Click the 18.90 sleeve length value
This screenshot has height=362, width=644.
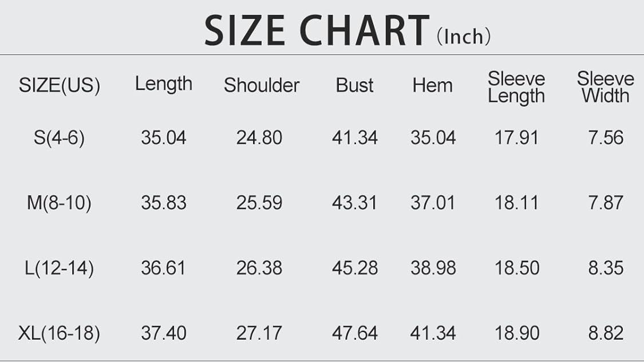pos(516,333)
